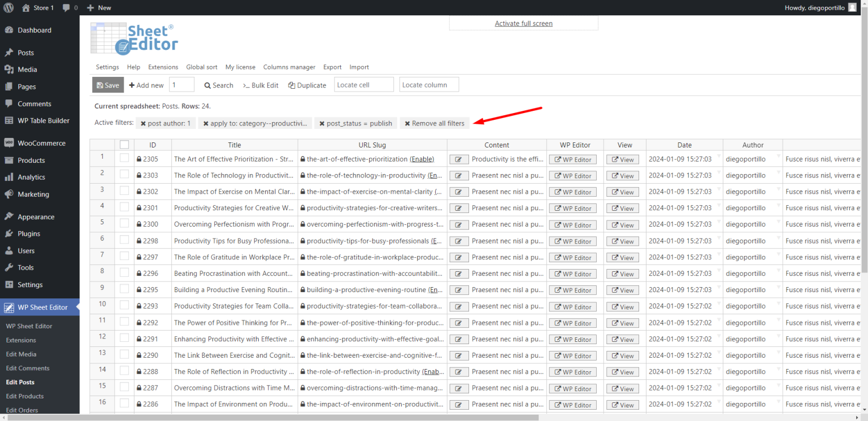The image size is (868, 421).
Task: Open the Media library icon
Action: 8,70
